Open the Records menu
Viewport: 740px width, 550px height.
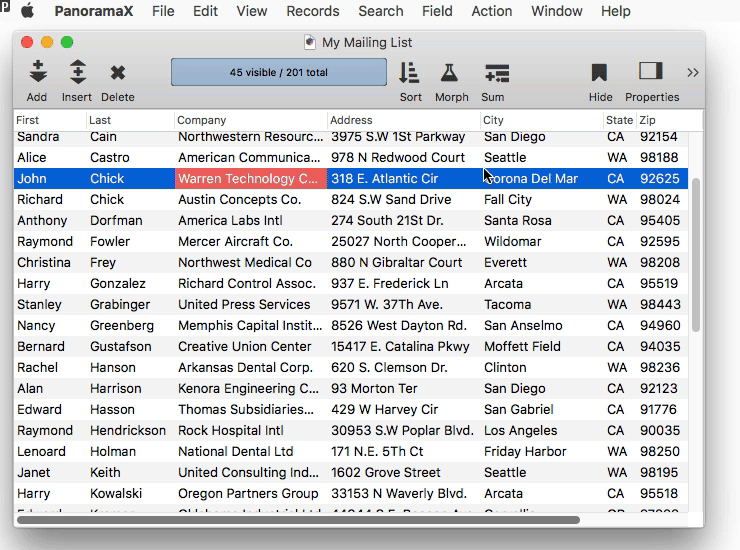pos(312,12)
